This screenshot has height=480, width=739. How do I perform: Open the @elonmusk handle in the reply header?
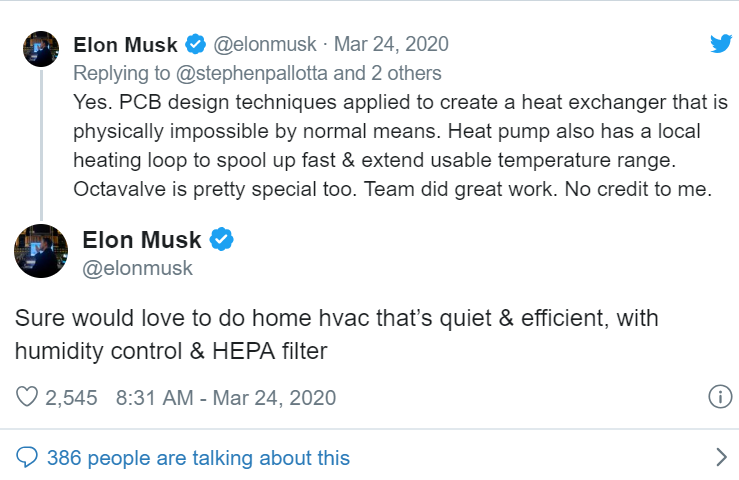click(263, 44)
